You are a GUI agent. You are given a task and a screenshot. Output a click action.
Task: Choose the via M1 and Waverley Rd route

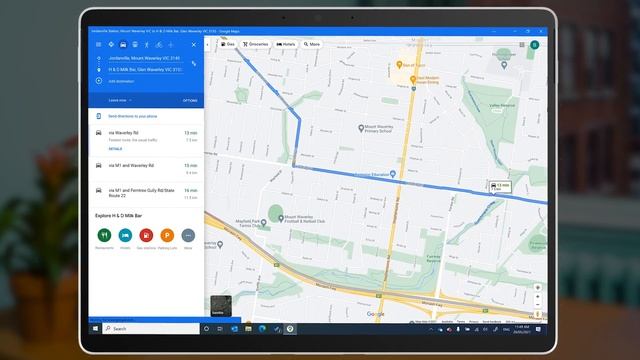[146, 169]
